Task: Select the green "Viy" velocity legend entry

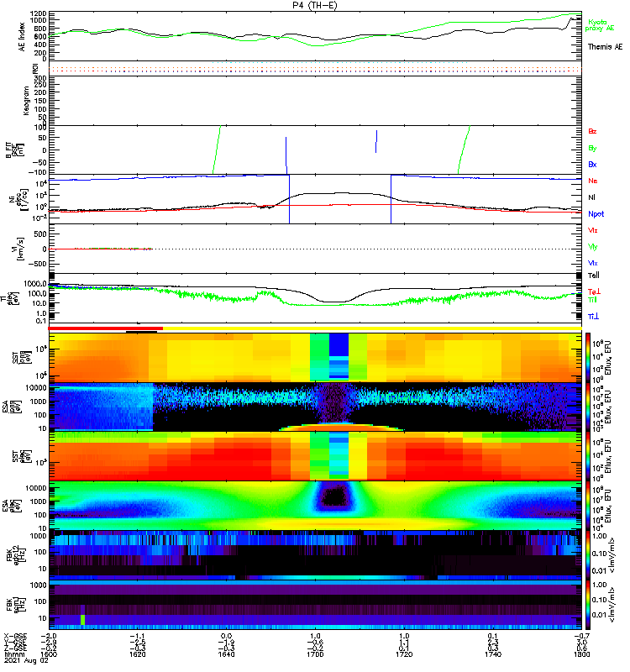Action: tap(593, 247)
